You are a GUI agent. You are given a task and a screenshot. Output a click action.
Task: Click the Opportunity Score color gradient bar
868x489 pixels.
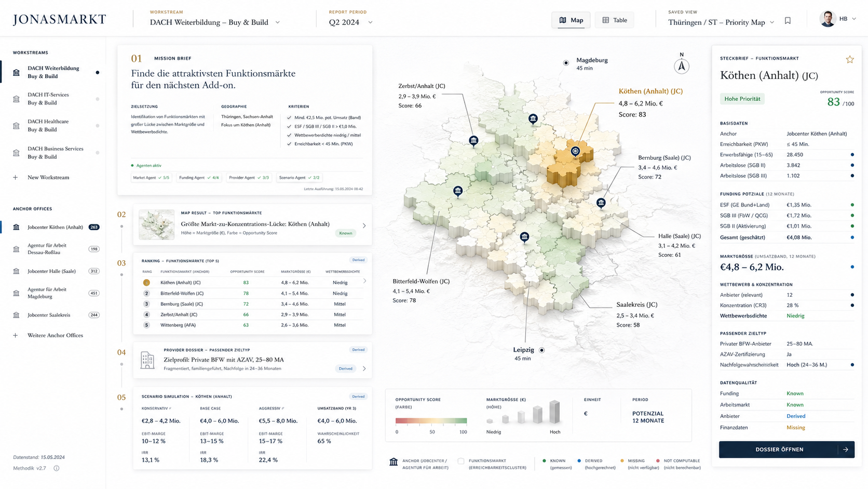431,421
